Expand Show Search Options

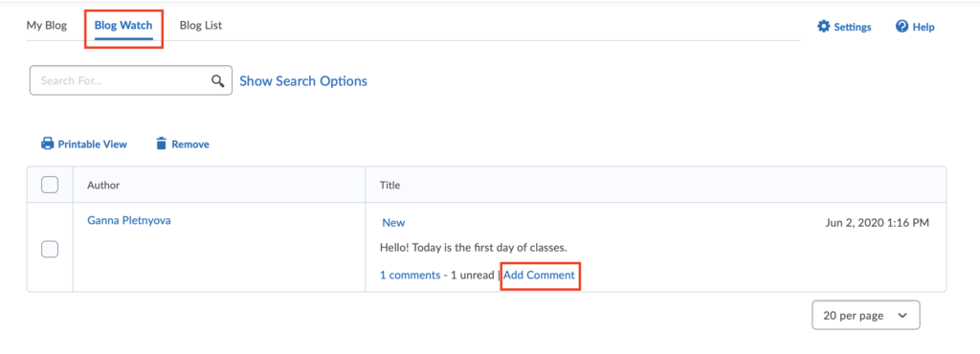click(x=303, y=81)
